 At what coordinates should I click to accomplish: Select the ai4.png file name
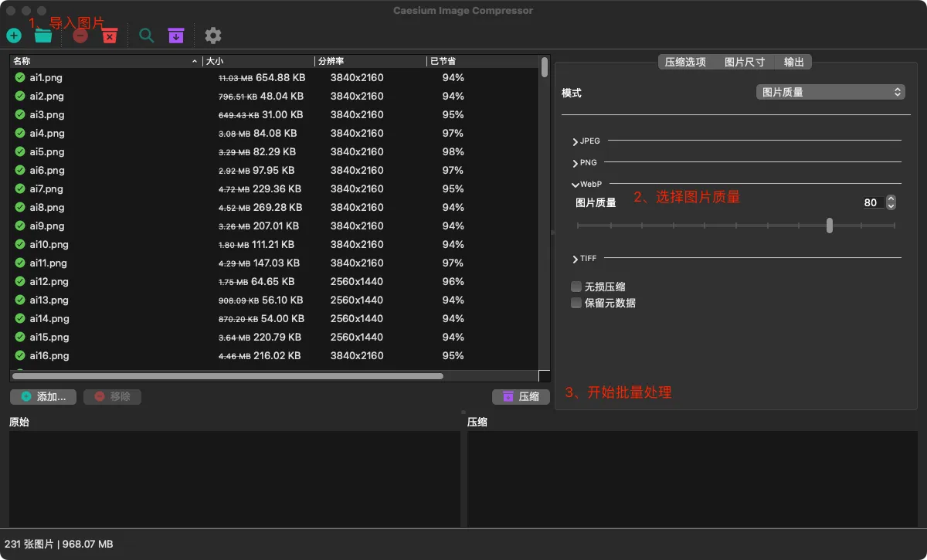47,133
